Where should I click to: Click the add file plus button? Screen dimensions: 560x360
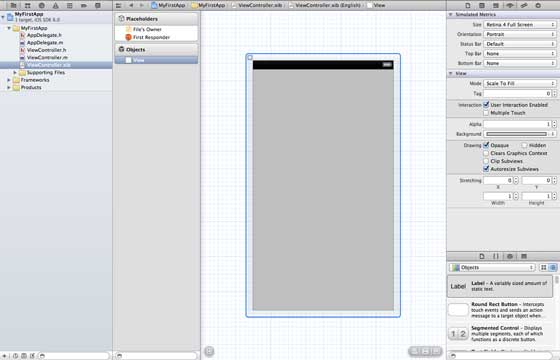tap(4, 356)
